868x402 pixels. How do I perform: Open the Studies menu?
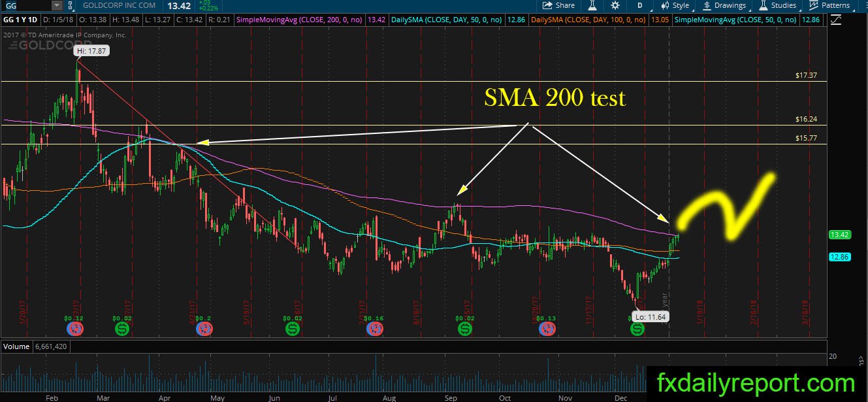[x=777, y=5]
